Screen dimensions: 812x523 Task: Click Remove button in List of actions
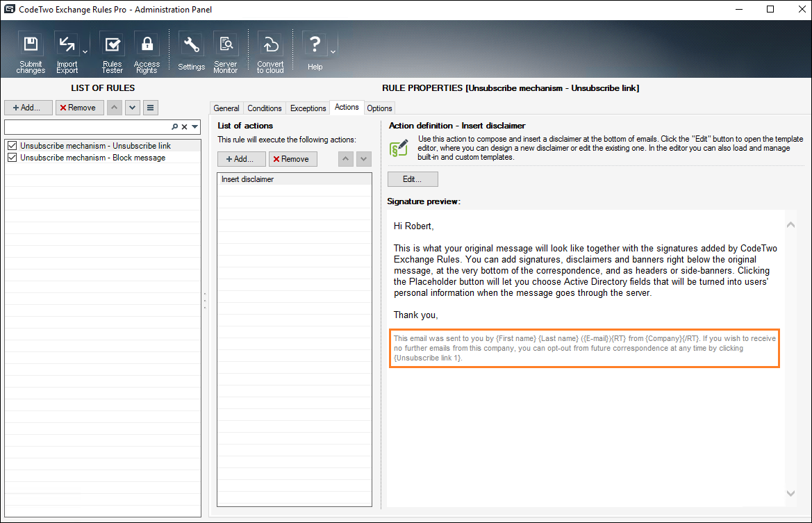point(292,159)
